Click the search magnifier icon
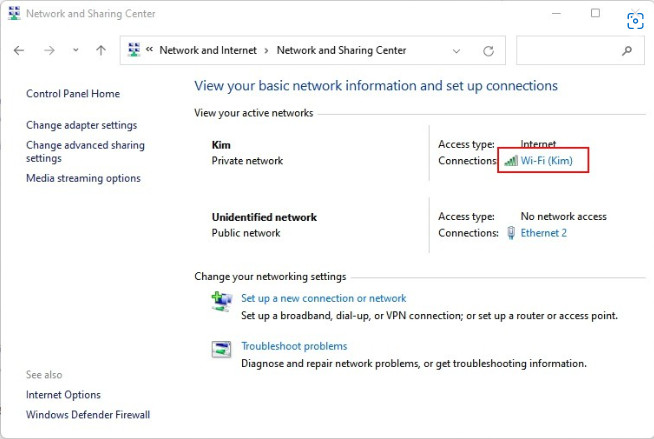 coord(626,51)
